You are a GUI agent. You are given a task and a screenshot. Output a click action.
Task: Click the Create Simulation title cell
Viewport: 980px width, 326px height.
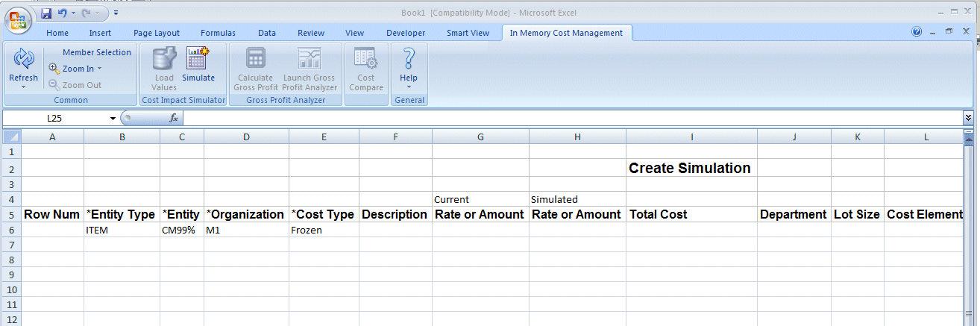[691, 168]
